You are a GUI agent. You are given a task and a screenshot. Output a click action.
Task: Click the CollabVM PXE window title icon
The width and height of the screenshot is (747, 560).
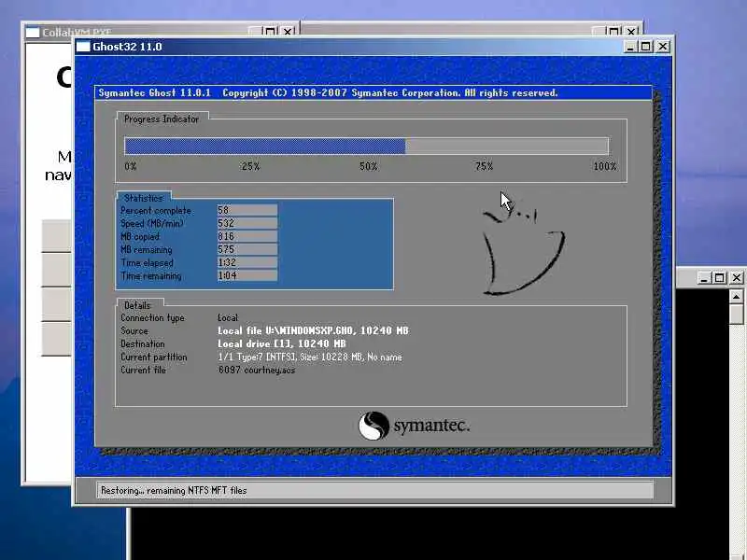pyautogui.click(x=33, y=33)
